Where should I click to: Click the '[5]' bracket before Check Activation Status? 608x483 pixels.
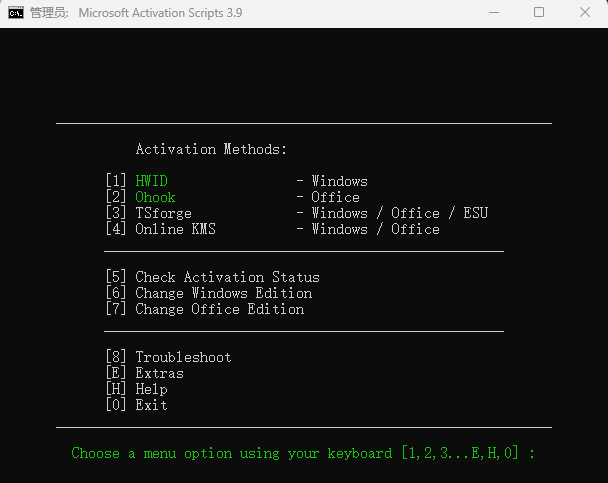(116, 277)
